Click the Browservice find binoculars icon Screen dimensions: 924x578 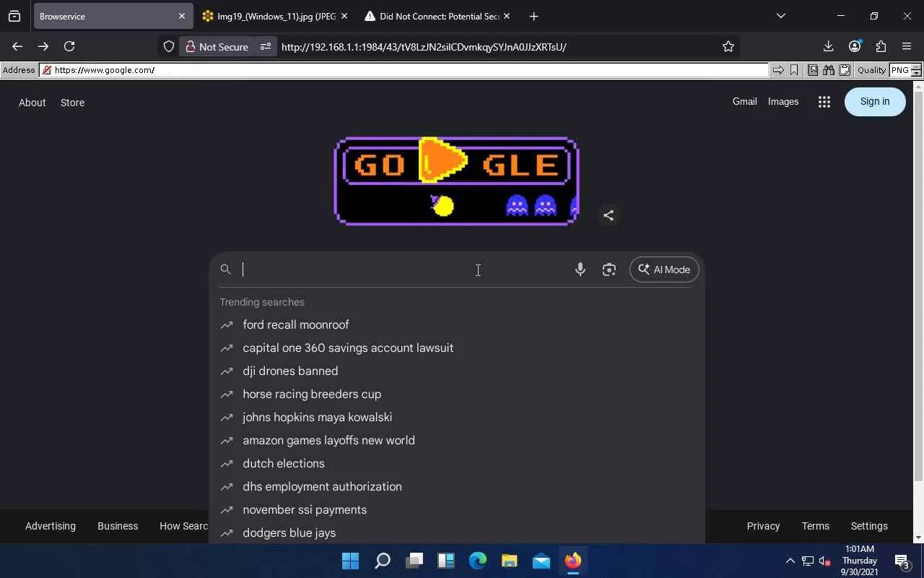pyautogui.click(x=828, y=70)
